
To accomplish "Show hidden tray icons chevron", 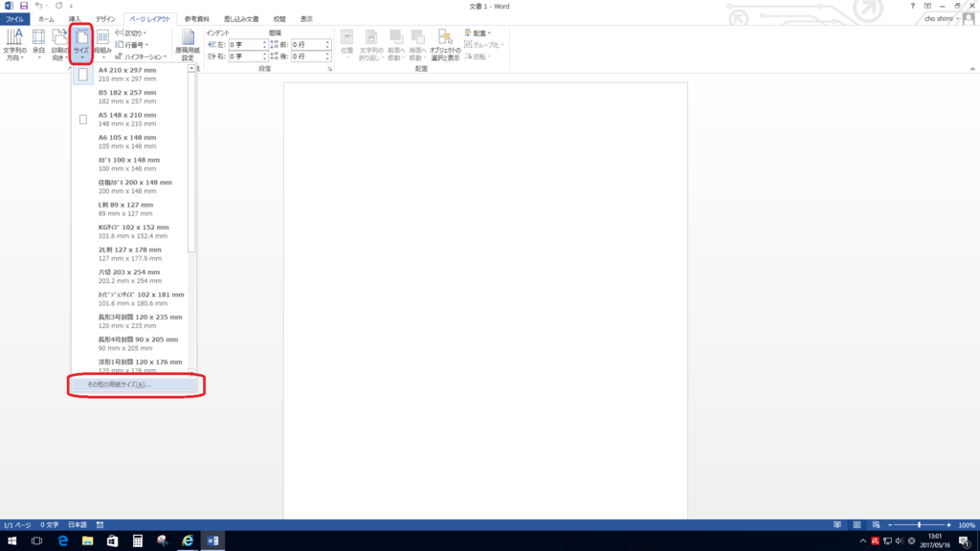I will click(862, 541).
